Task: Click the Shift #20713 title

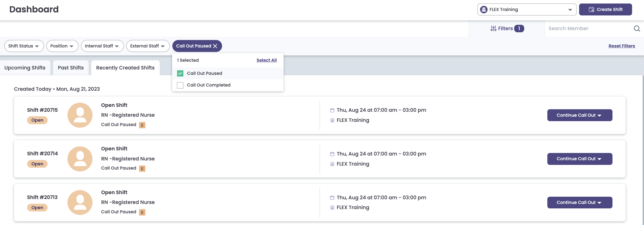Action: click(42, 197)
